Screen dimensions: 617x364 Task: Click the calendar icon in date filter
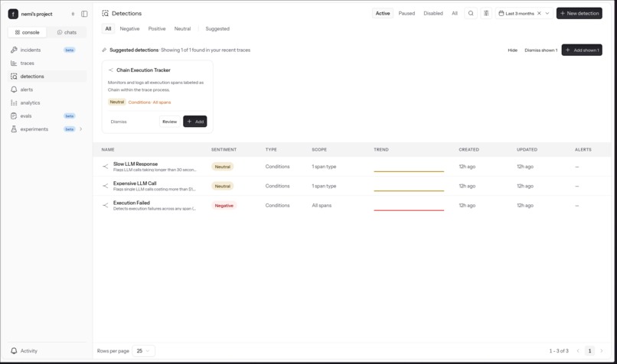click(x=501, y=13)
